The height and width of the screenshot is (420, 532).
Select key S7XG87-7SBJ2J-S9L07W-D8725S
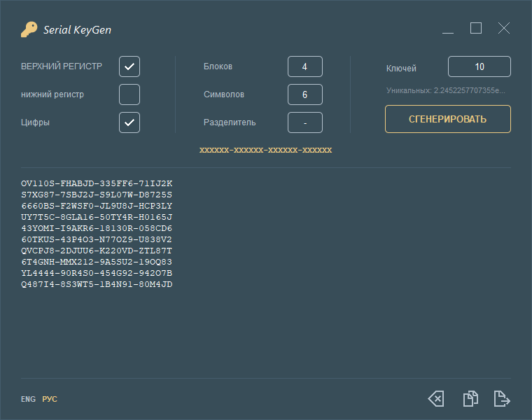click(97, 195)
